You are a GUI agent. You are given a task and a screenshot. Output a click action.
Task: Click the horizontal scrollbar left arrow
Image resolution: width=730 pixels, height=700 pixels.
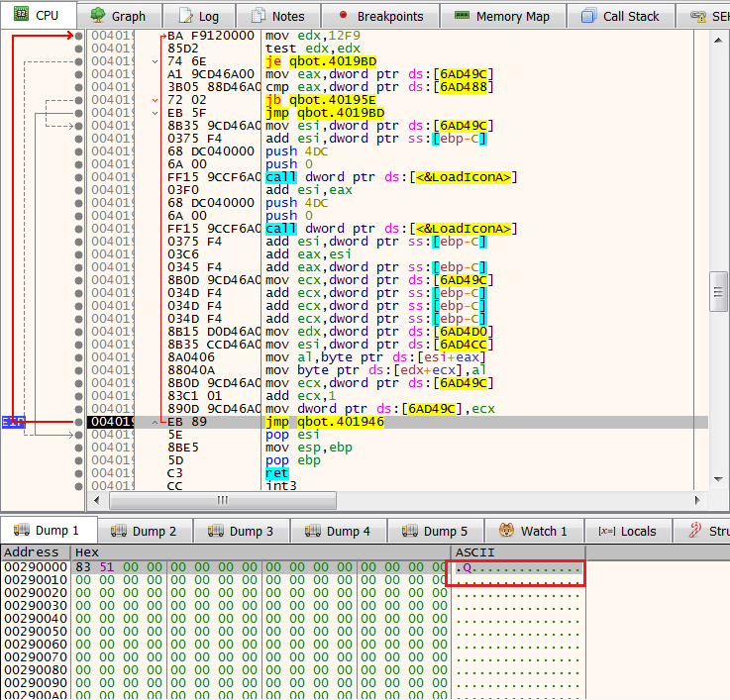(x=96, y=500)
